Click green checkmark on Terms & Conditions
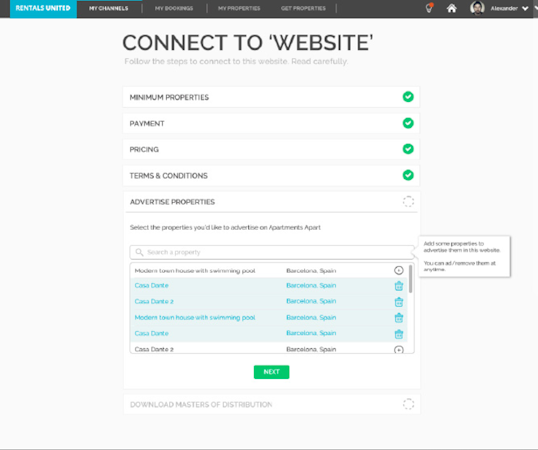This screenshot has width=538, height=450. pos(408,175)
